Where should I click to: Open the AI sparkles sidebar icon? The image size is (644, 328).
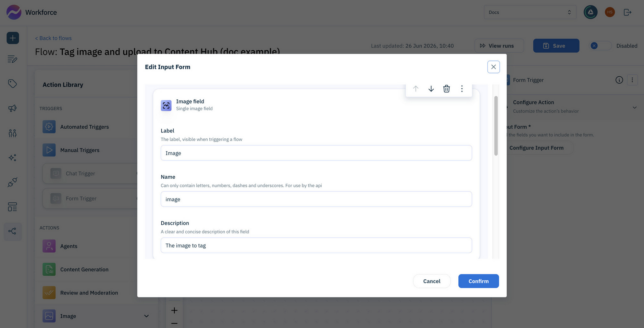click(x=13, y=157)
